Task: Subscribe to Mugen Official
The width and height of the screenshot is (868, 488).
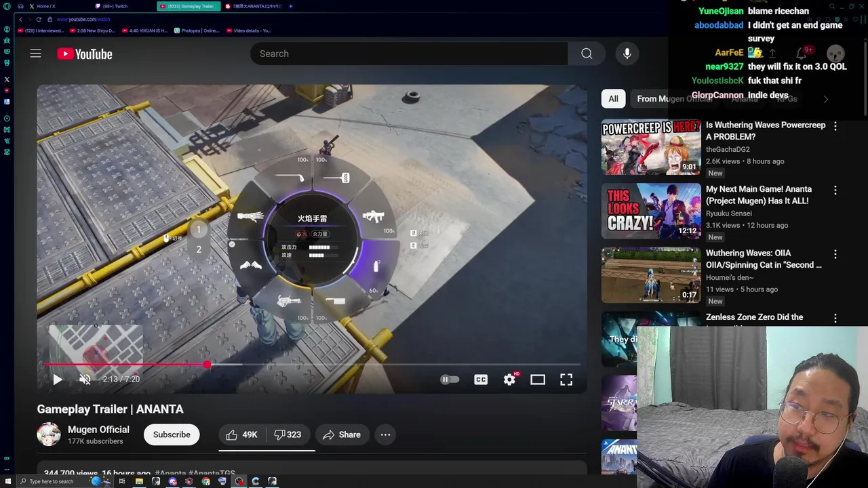Action: [x=172, y=434]
